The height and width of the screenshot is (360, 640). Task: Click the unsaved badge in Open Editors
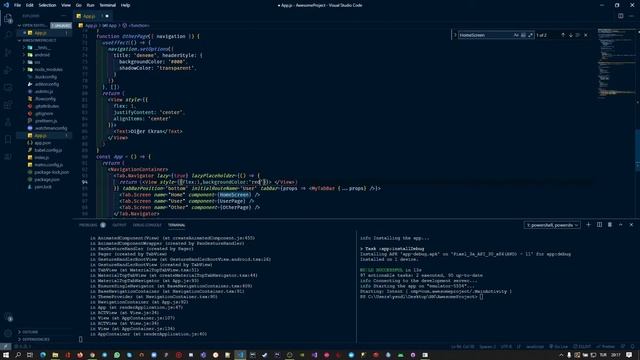pos(61,25)
